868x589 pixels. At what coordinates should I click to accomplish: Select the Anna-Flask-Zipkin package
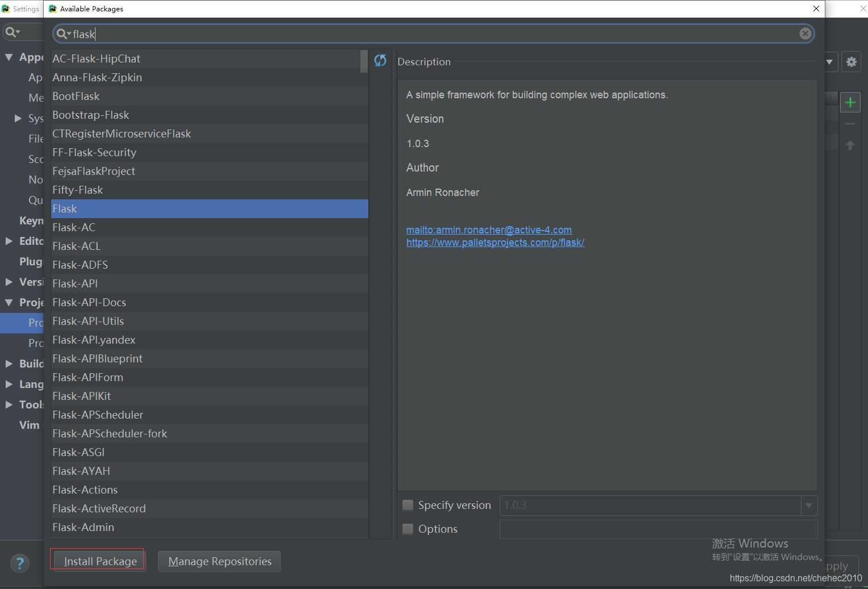210,77
